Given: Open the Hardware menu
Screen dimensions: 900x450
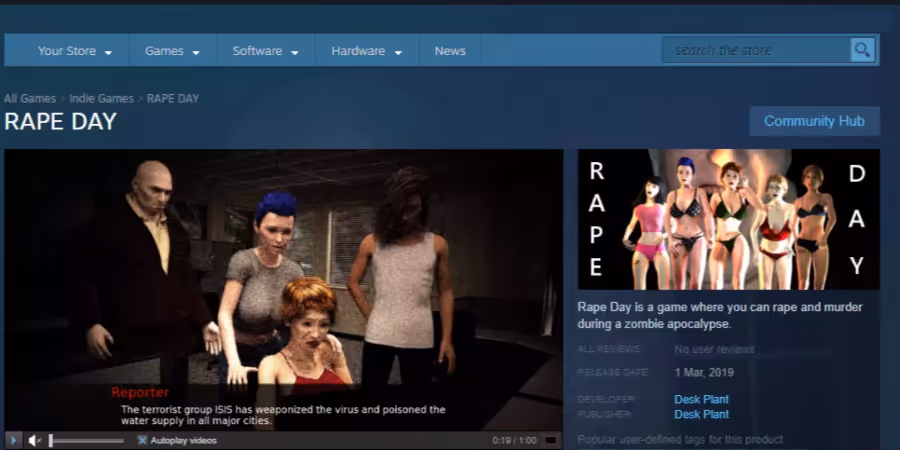Looking at the screenshot, I should click(x=367, y=51).
